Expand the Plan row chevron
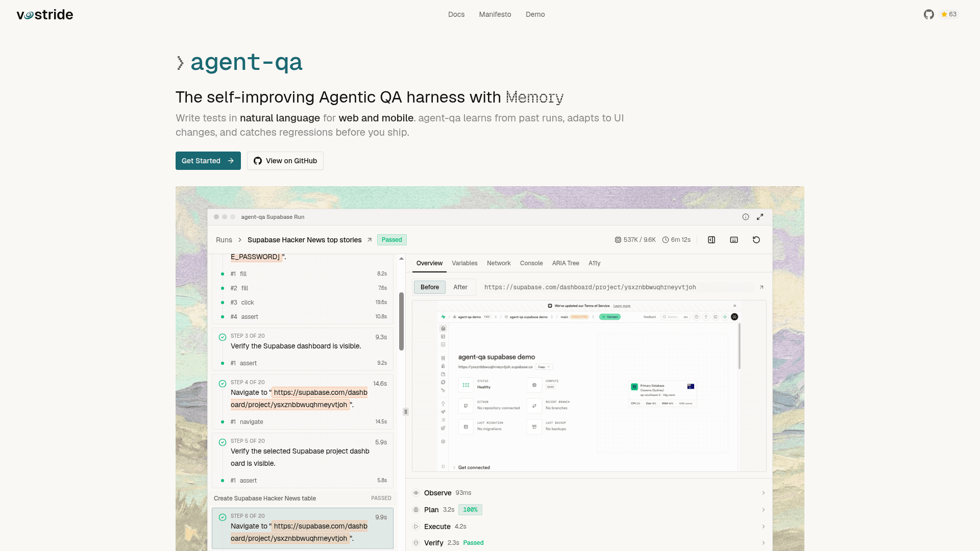Image resolution: width=980 pixels, height=551 pixels. (764, 510)
